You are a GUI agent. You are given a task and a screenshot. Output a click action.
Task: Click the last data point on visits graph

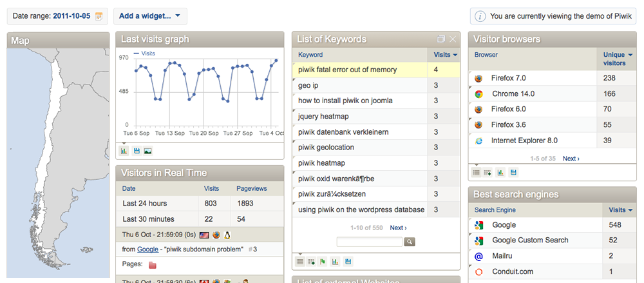coord(276,61)
